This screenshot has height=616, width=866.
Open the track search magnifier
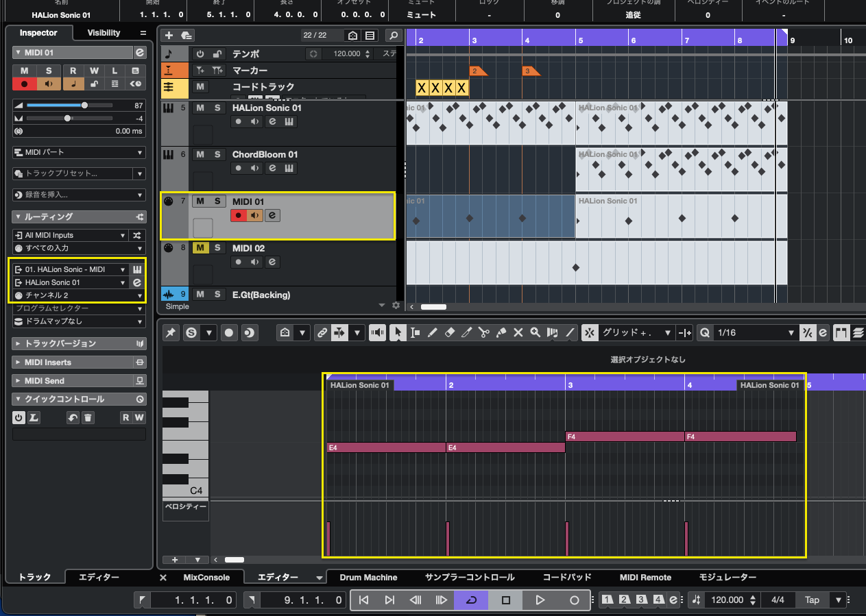(x=394, y=36)
